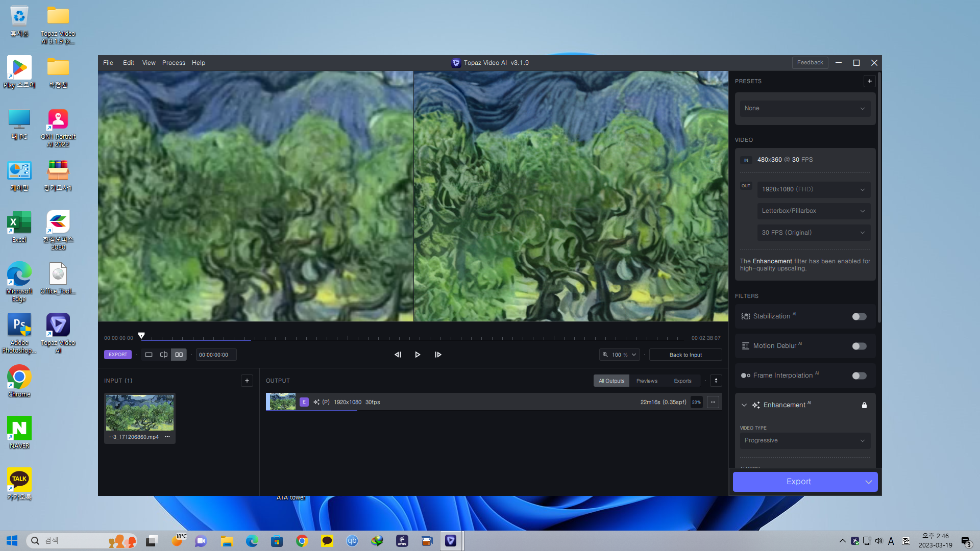Switch to single view layout icon
The image size is (980, 551).
pyautogui.click(x=149, y=355)
